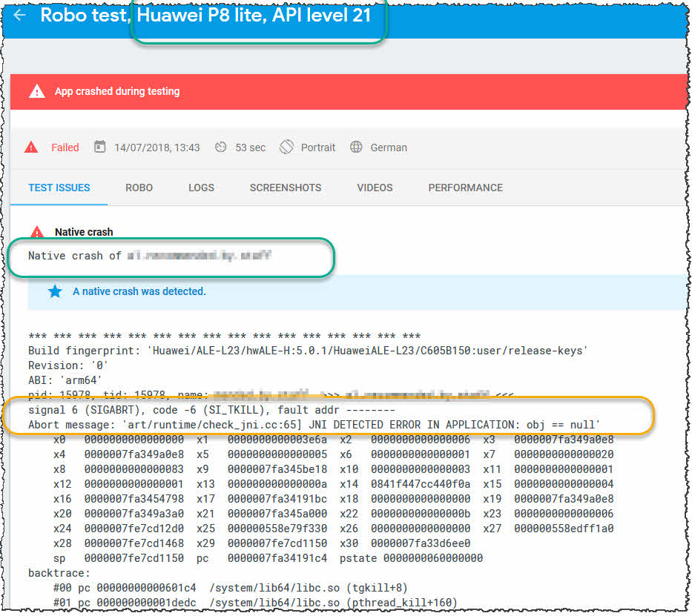The height and width of the screenshot is (616, 692).
Task: Click the rotation icon beside Portrait
Action: 286,147
